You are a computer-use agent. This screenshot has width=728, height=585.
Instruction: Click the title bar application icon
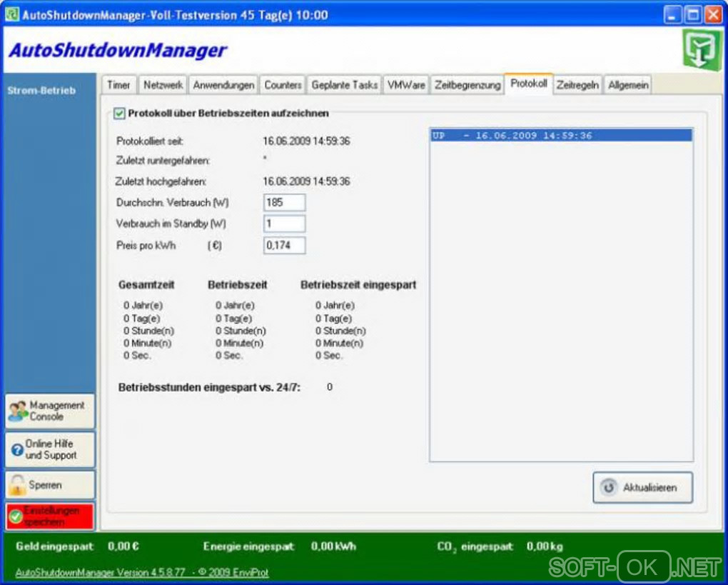12,14
